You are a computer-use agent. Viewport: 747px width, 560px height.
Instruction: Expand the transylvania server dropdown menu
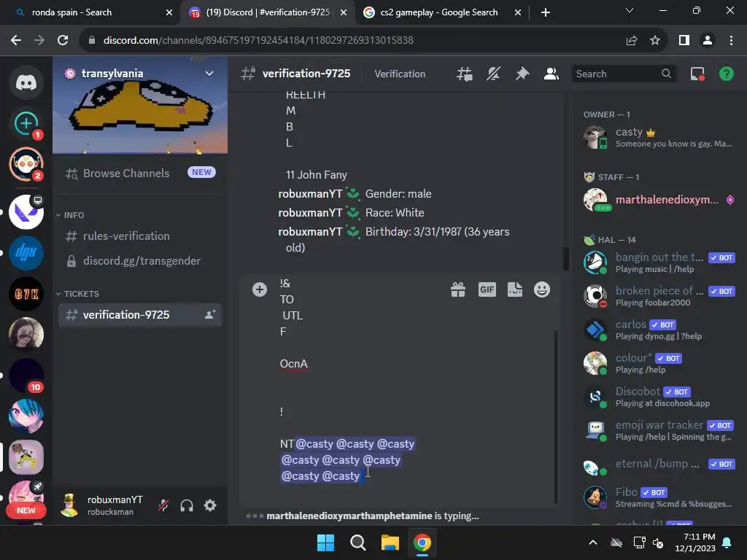click(x=209, y=74)
